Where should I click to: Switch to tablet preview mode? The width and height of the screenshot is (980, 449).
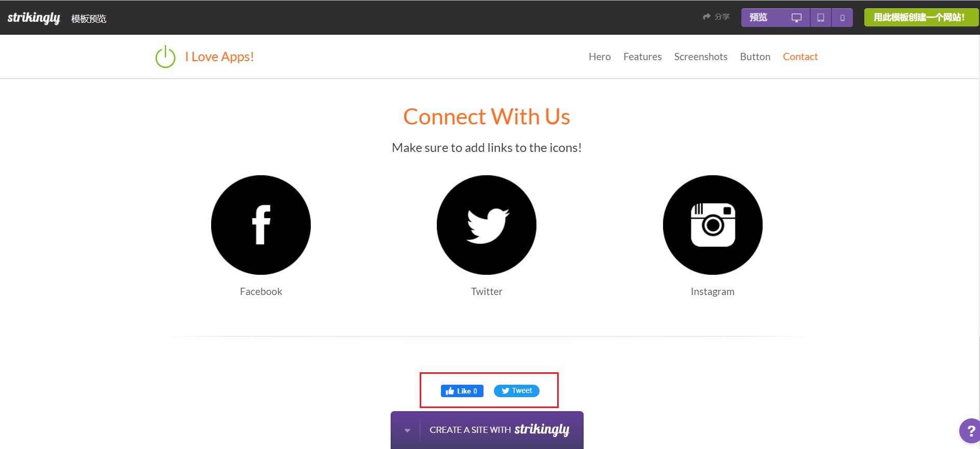click(x=821, y=18)
